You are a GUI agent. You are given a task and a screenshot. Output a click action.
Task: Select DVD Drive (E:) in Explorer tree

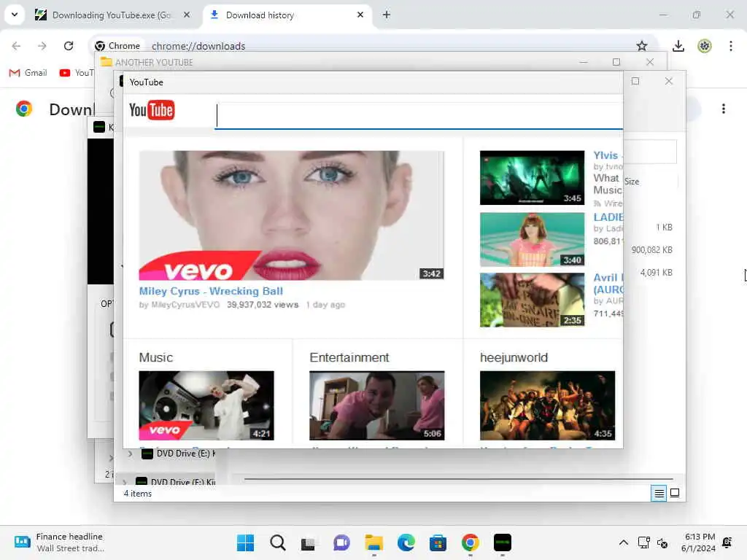[x=179, y=454]
